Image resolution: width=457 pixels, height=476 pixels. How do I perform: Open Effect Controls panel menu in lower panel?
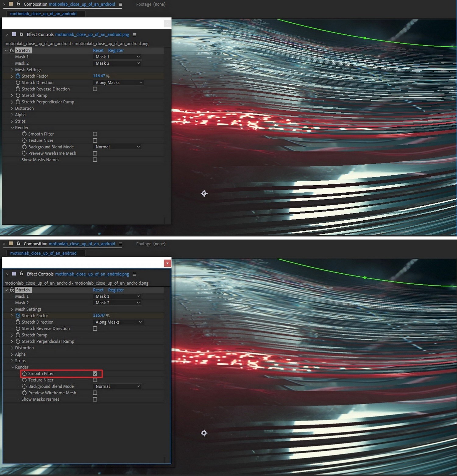click(x=135, y=274)
